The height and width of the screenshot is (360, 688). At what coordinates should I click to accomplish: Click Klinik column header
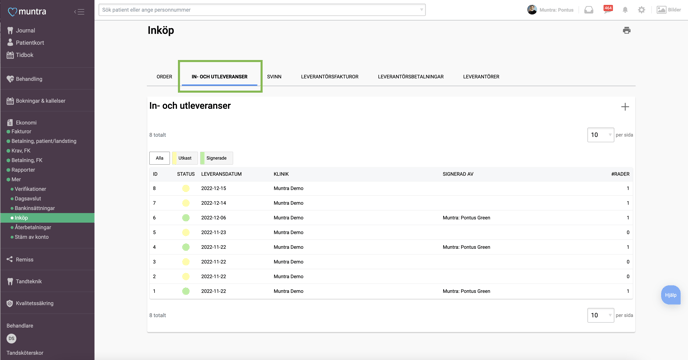coord(281,174)
